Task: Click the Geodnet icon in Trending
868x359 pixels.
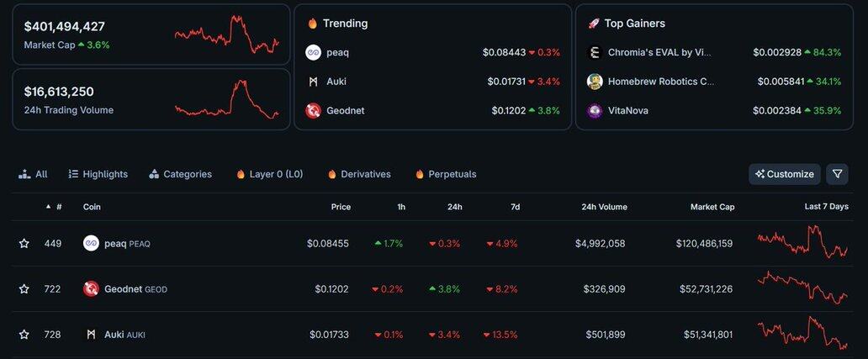Action: [313, 110]
